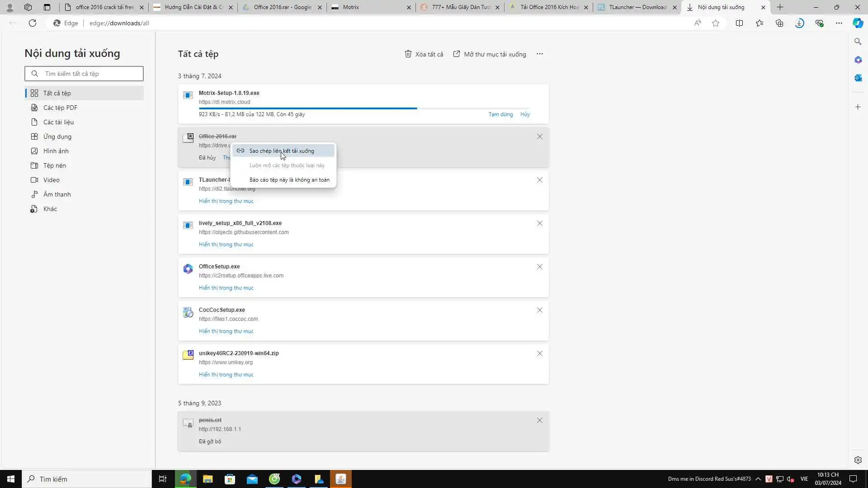Pause Motrix download with Tạm dừng

pyautogui.click(x=500, y=114)
